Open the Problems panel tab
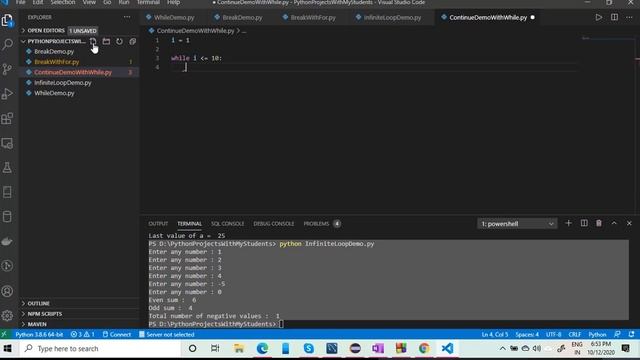This screenshot has height=360, width=640. pyautogui.click(x=322, y=224)
